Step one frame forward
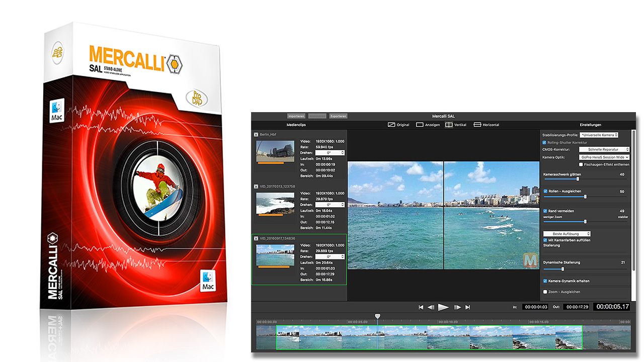Screen dimensions: 644x362 [x=457, y=307]
